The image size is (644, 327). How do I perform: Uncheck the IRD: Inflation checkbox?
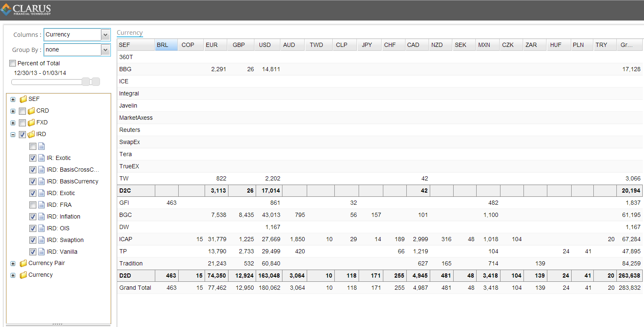tap(33, 216)
